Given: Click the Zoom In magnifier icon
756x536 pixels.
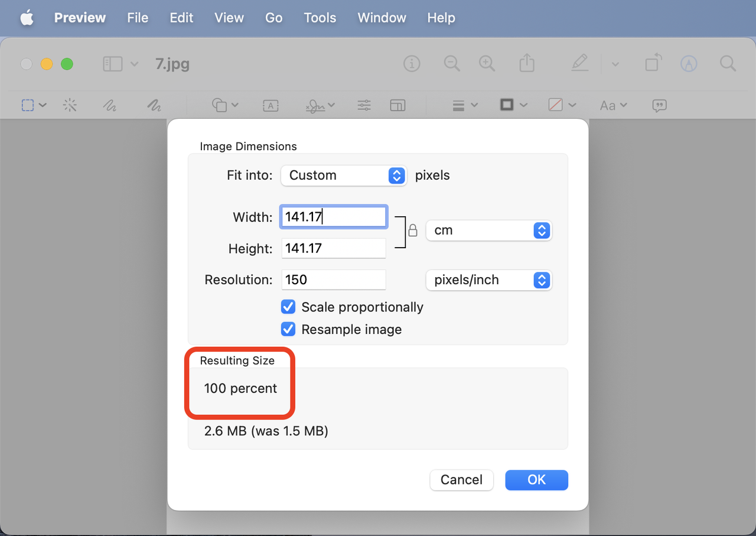Looking at the screenshot, I should 487,63.
